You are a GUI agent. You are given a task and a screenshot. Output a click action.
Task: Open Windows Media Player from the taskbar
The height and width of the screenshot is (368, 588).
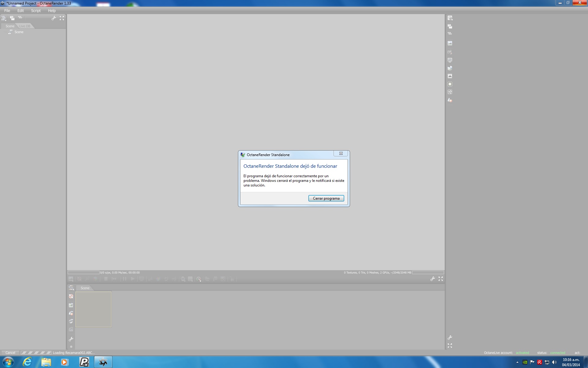coord(65,362)
